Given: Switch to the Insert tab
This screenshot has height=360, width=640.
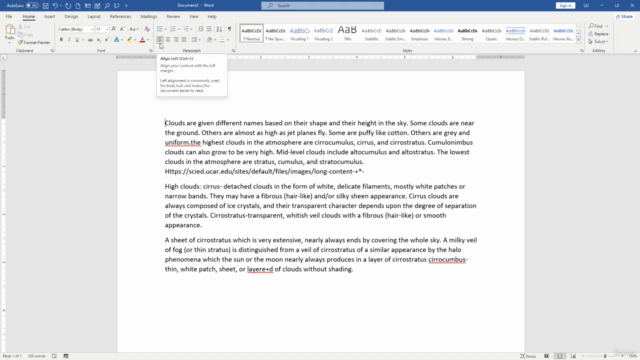Looking at the screenshot, I should [49, 17].
